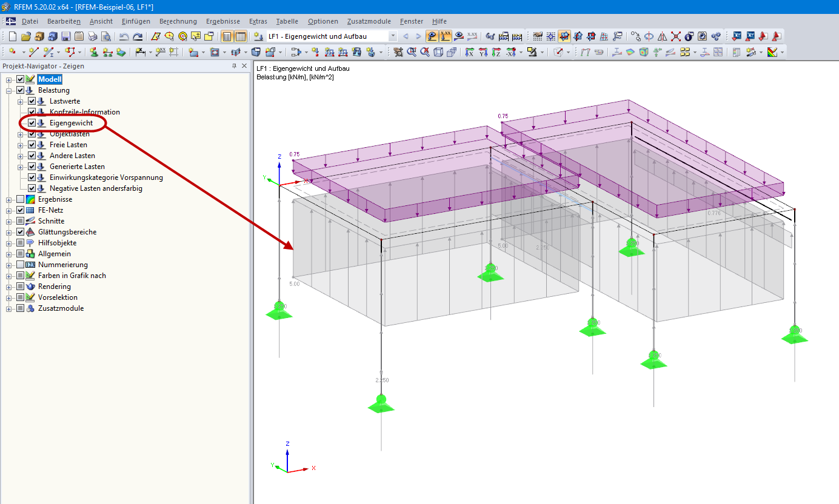839x504 pixels.
Task: Open the dimension line tool
Action: click(x=140, y=52)
